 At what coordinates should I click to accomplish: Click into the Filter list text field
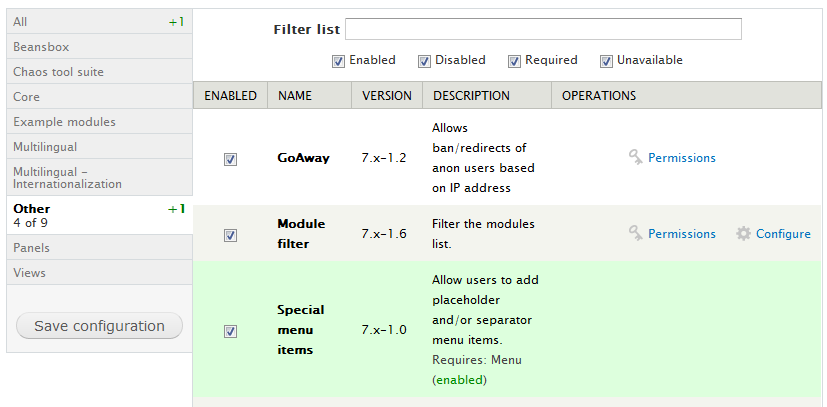point(543,29)
